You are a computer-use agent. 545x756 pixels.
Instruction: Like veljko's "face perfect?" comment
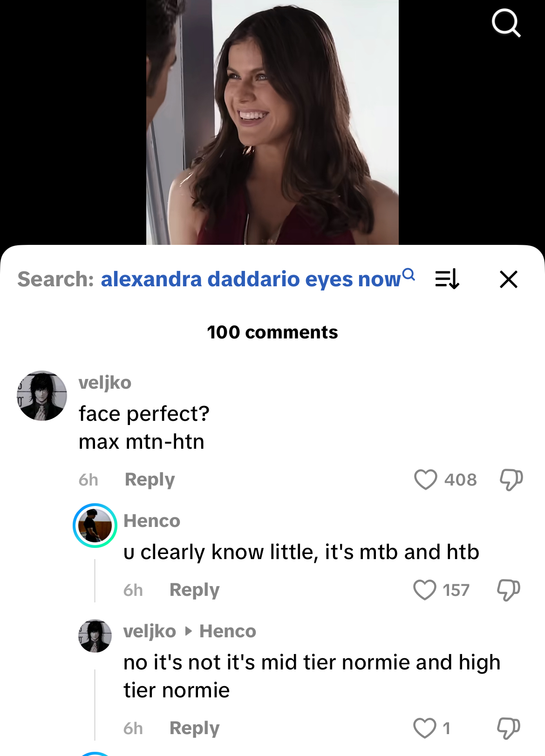pyautogui.click(x=426, y=479)
